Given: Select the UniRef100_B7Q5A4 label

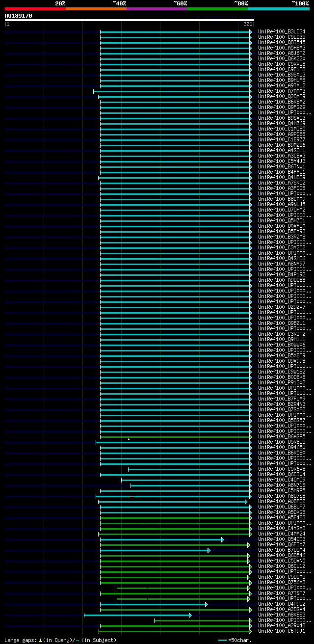Looking at the screenshot, I should click(x=282, y=550).
